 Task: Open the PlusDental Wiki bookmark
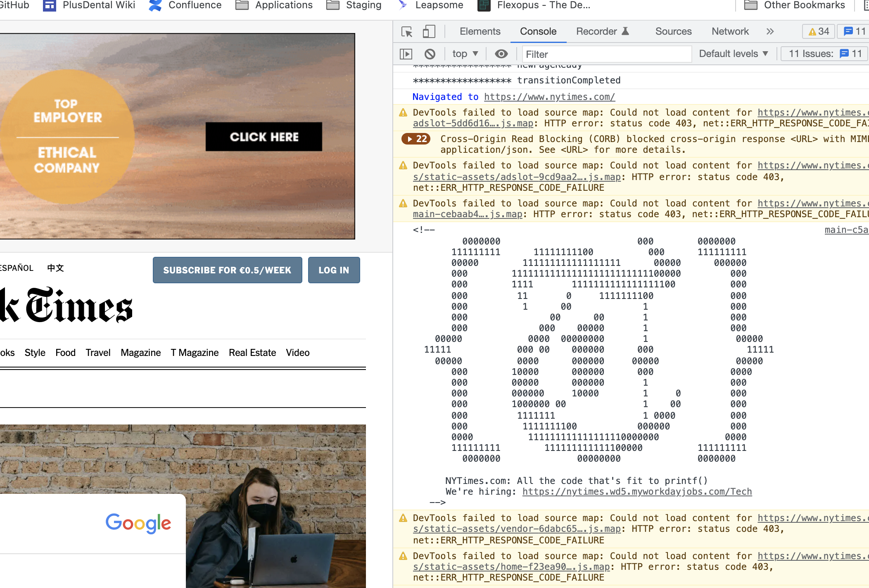(89, 5)
